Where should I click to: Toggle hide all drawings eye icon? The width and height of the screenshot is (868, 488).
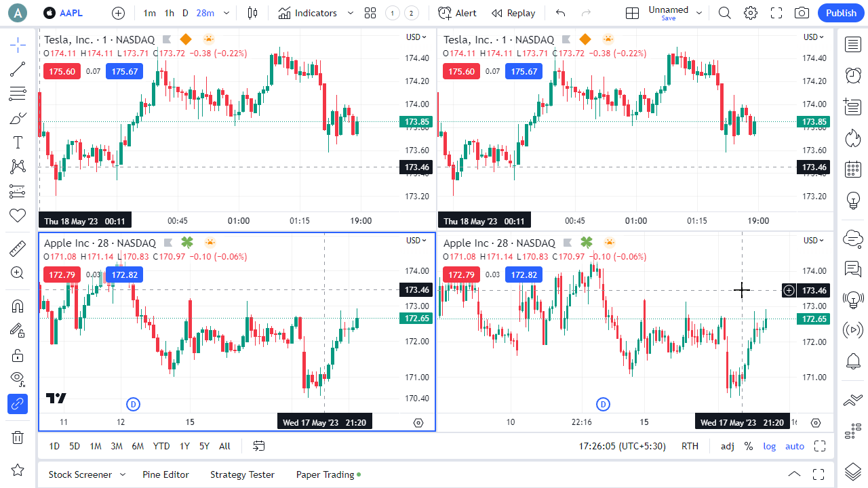click(18, 379)
